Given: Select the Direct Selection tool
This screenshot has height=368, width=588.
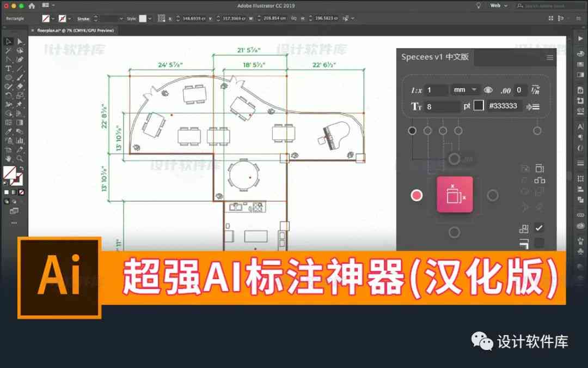Looking at the screenshot, I should pyautogui.click(x=20, y=41).
